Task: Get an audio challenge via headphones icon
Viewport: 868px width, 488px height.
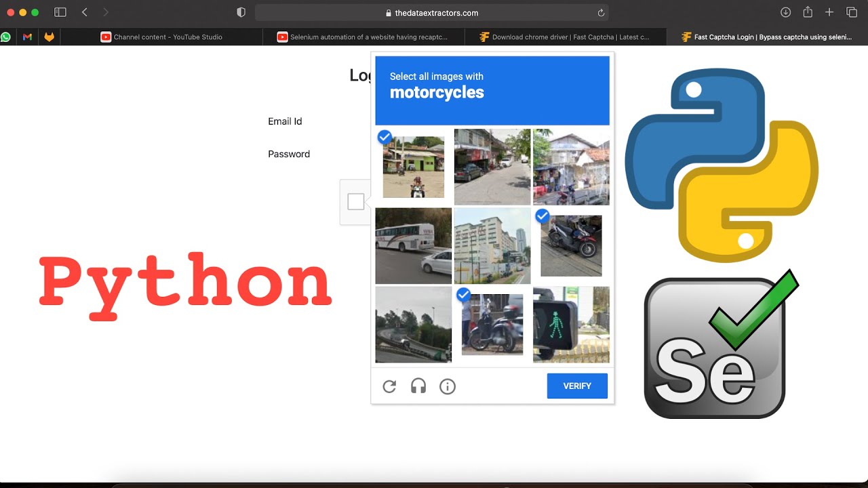Action: click(x=418, y=386)
